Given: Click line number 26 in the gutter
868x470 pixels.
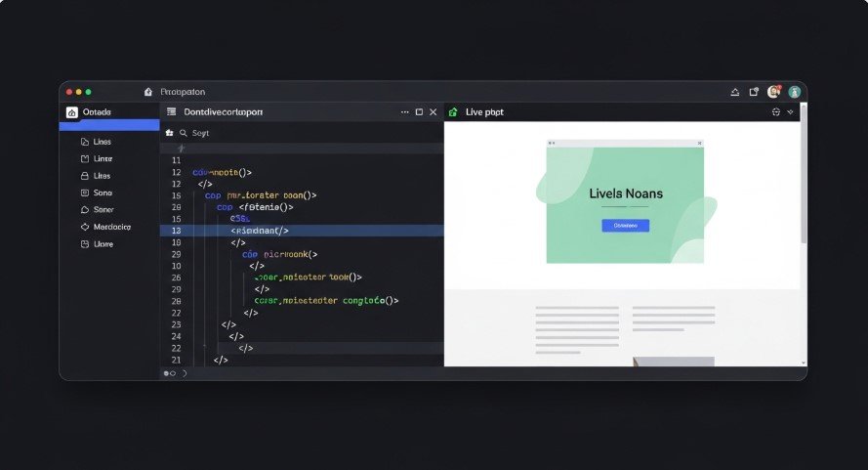Looking at the screenshot, I should (x=176, y=278).
